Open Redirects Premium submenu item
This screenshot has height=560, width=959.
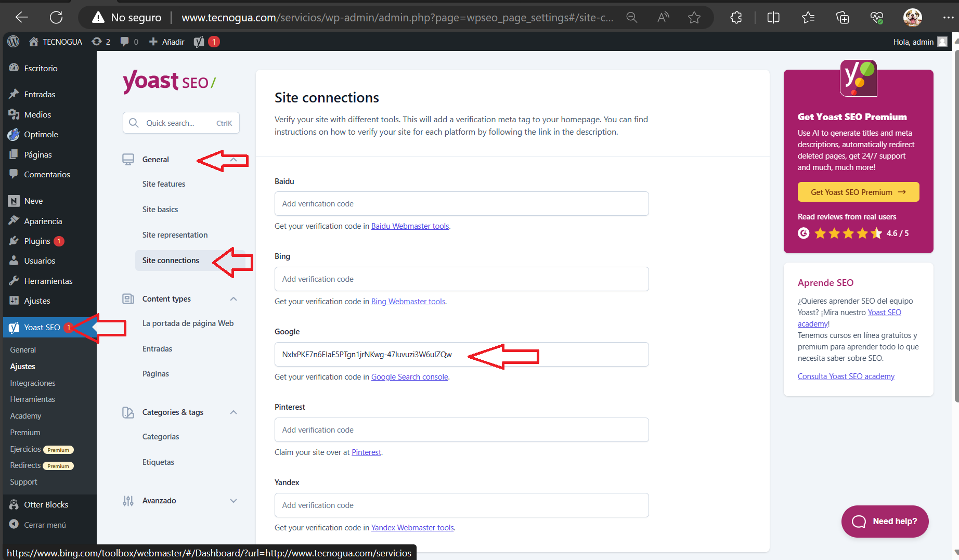[42, 465]
